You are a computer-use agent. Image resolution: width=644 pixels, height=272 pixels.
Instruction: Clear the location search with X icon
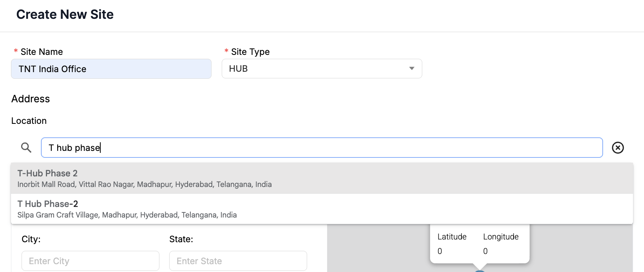[618, 148]
